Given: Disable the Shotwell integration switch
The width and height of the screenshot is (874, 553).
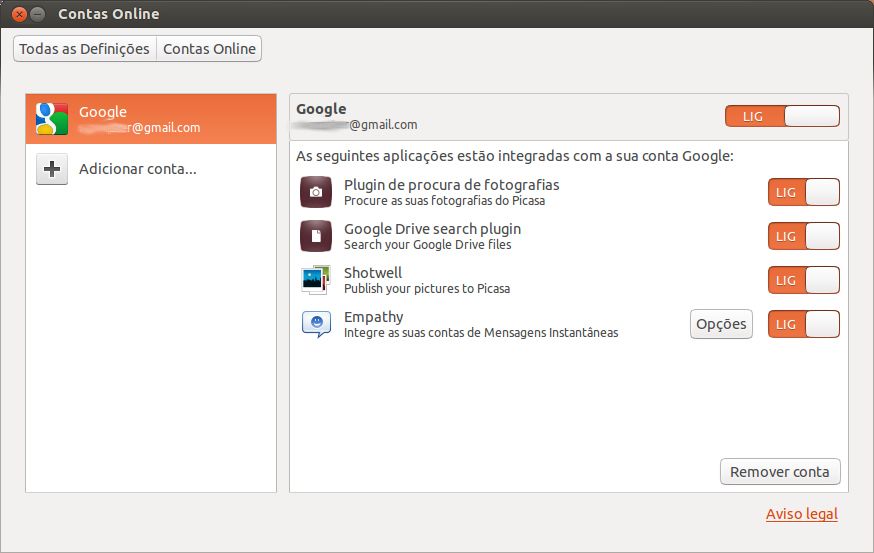Looking at the screenshot, I should pos(803,280).
